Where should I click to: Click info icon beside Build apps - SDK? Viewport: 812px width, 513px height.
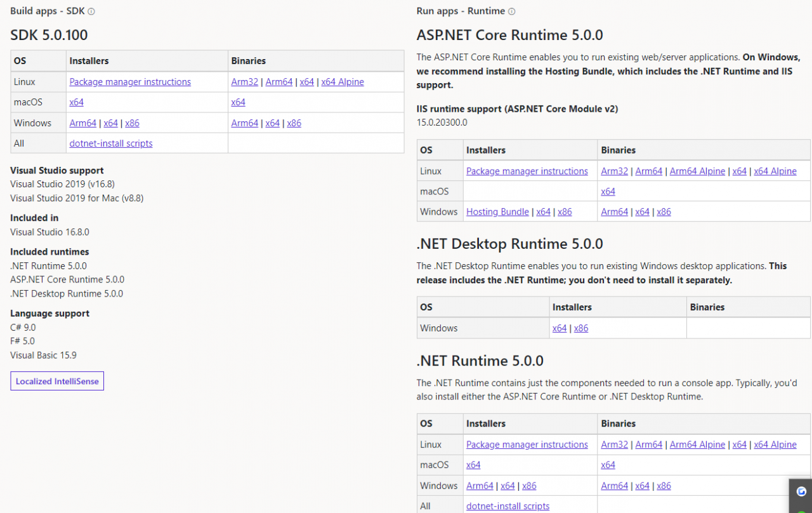91,11
